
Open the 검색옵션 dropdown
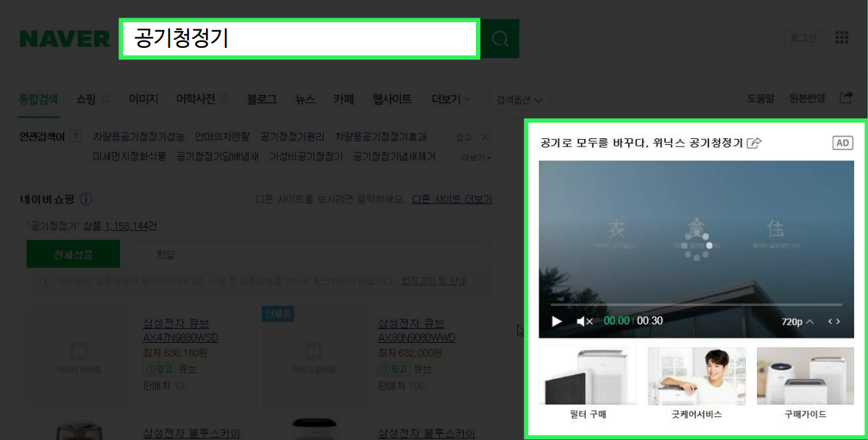pyautogui.click(x=519, y=99)
